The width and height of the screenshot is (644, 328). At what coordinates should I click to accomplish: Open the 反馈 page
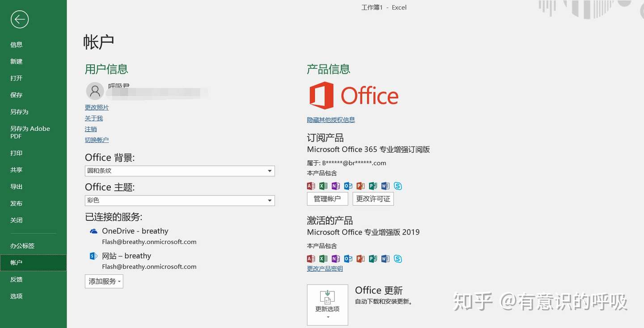click(17, 279)
